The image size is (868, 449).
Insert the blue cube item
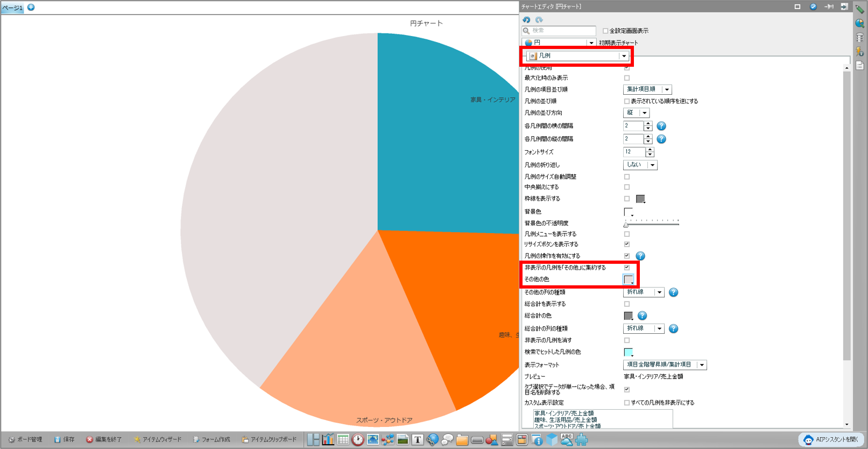pos(552,440)
